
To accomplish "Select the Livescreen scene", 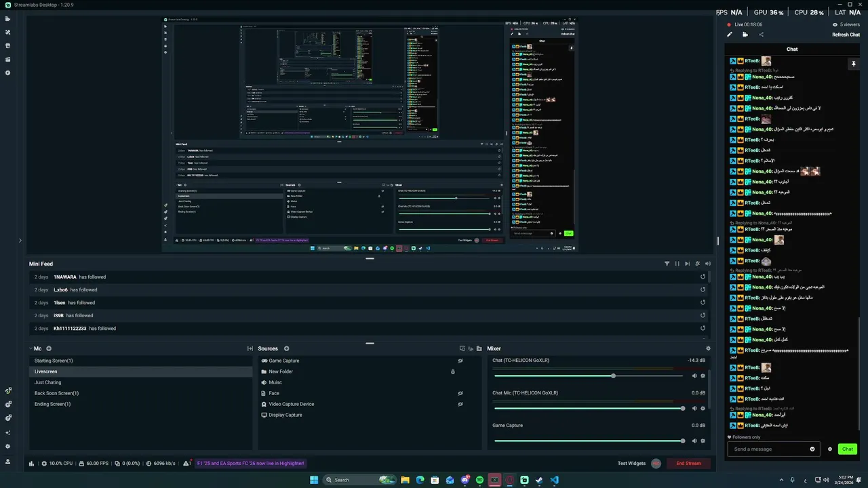I will 141,371.
